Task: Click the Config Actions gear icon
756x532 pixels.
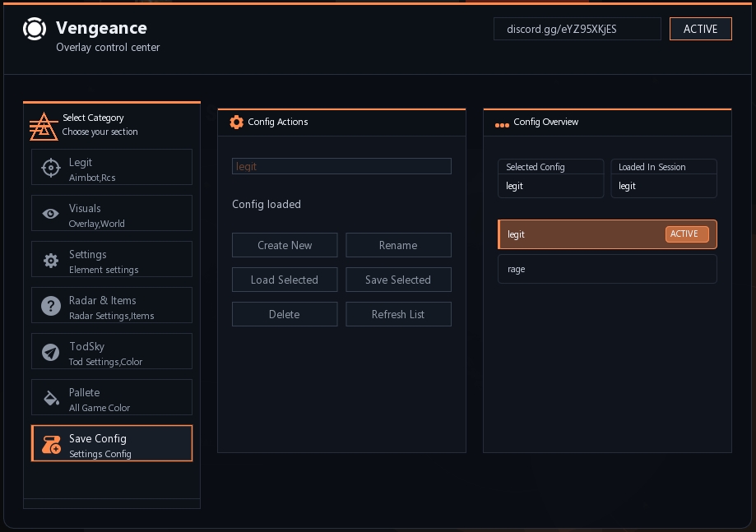Action: 237,122
